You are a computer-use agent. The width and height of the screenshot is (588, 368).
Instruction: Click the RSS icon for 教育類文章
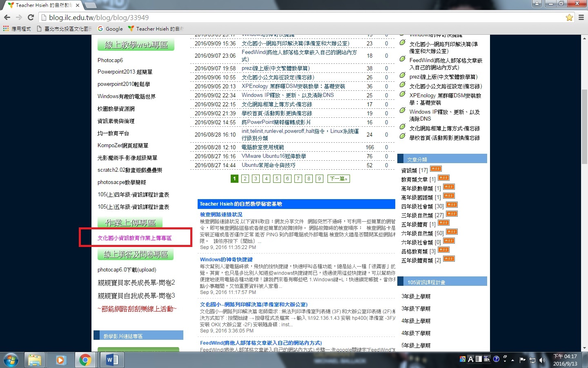click(x=443, y=178)
